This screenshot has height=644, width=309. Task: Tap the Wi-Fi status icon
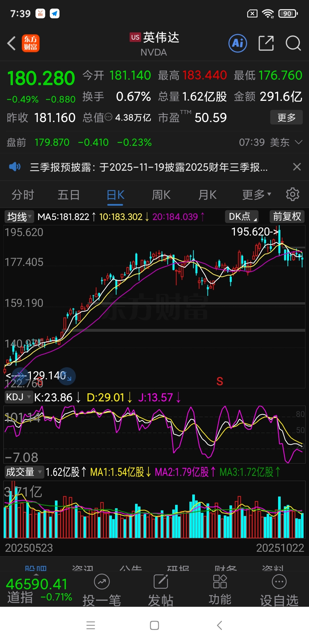pos(268,13)
